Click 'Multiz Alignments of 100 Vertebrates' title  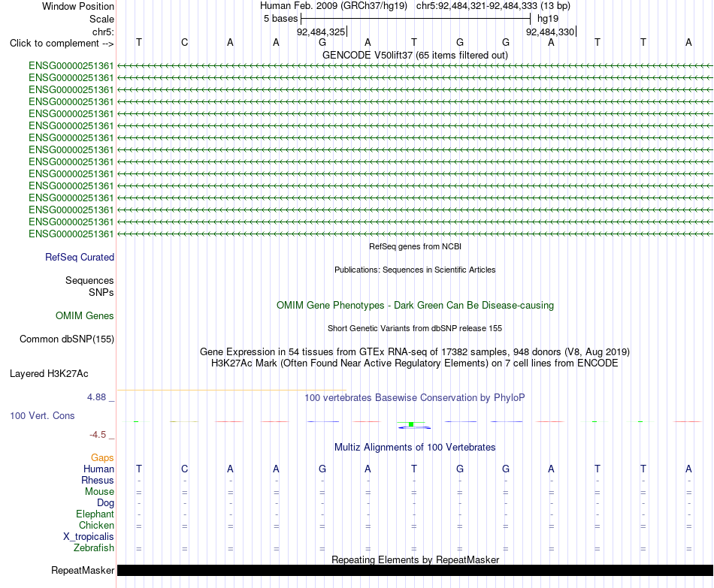tap(415, 448)
